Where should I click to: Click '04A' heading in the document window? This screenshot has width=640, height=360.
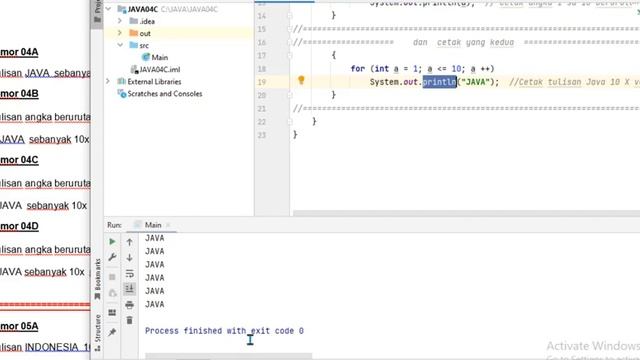point(29,52)
